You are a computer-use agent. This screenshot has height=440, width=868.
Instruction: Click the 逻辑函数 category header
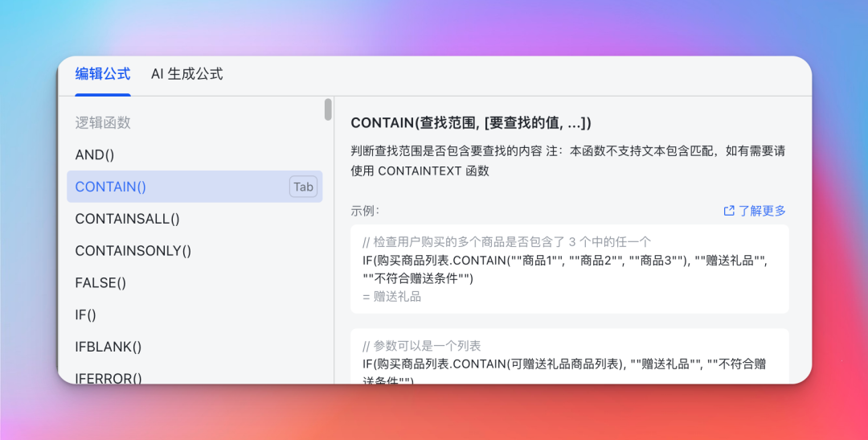click(x=103, y=123)
